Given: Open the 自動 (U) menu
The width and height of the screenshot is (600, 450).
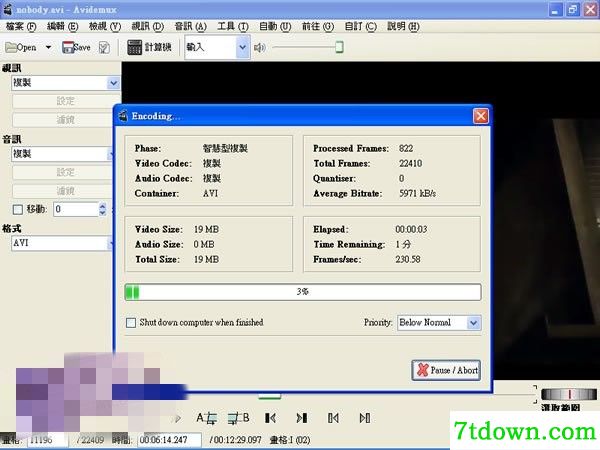Looking at the screenshot, I should click(x=275, y=26).
